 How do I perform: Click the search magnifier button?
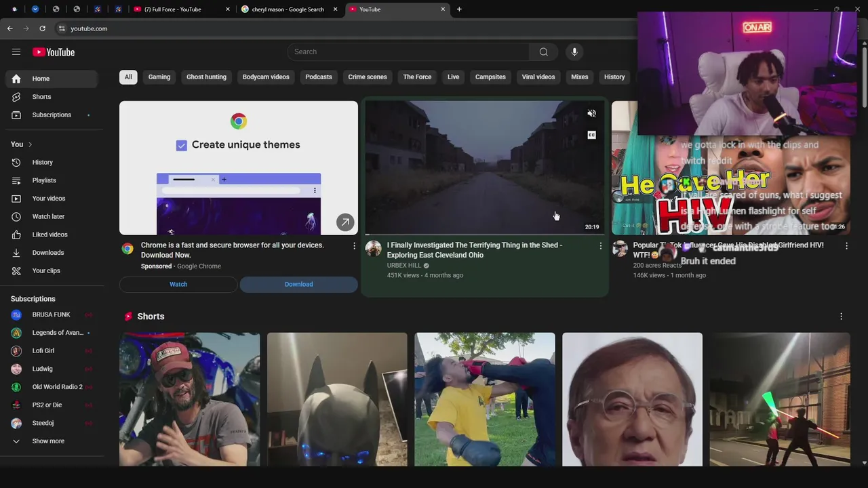(x=543, y=52)
